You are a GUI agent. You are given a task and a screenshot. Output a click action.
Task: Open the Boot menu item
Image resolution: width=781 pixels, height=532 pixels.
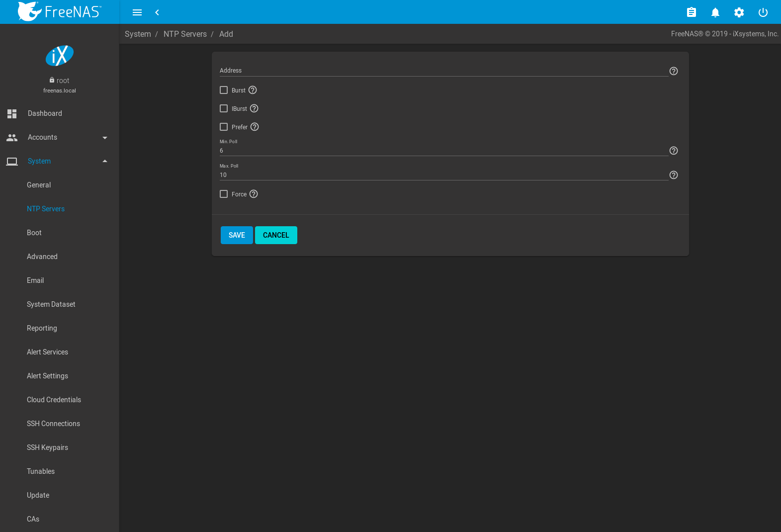tap(34, 233)
